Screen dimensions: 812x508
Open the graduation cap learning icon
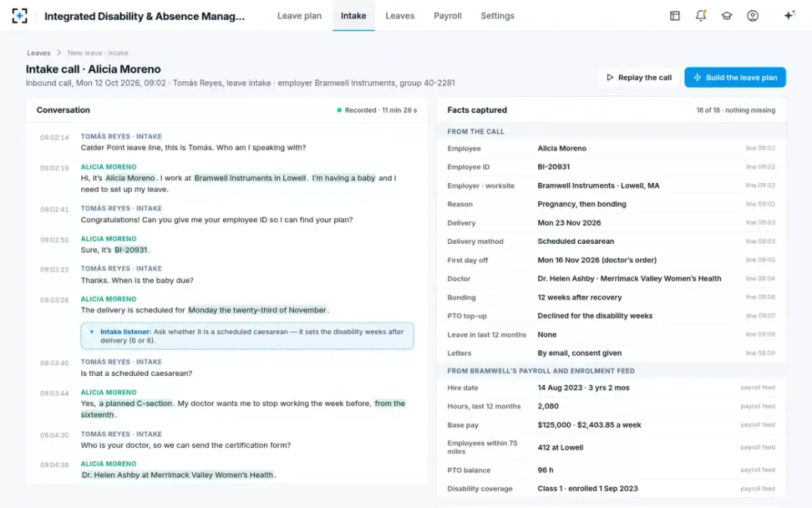[727, 16]
